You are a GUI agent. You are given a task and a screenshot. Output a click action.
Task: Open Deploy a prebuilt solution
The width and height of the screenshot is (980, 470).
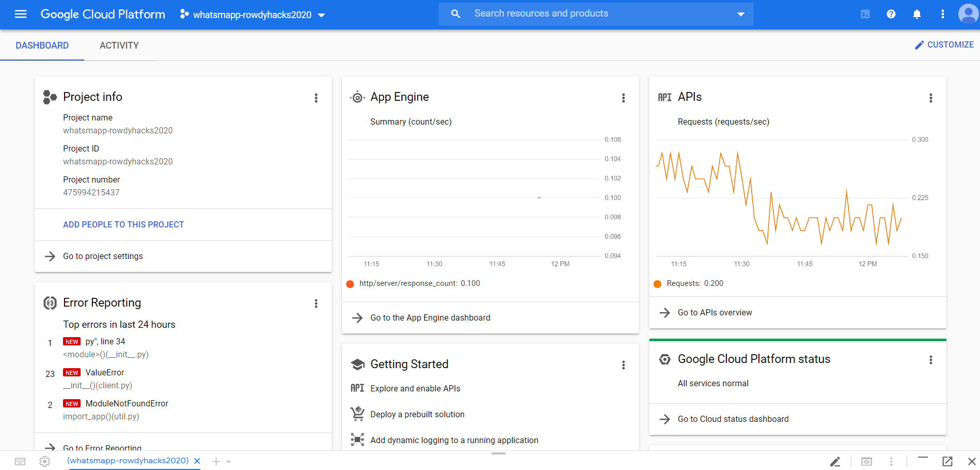[417, 414]
